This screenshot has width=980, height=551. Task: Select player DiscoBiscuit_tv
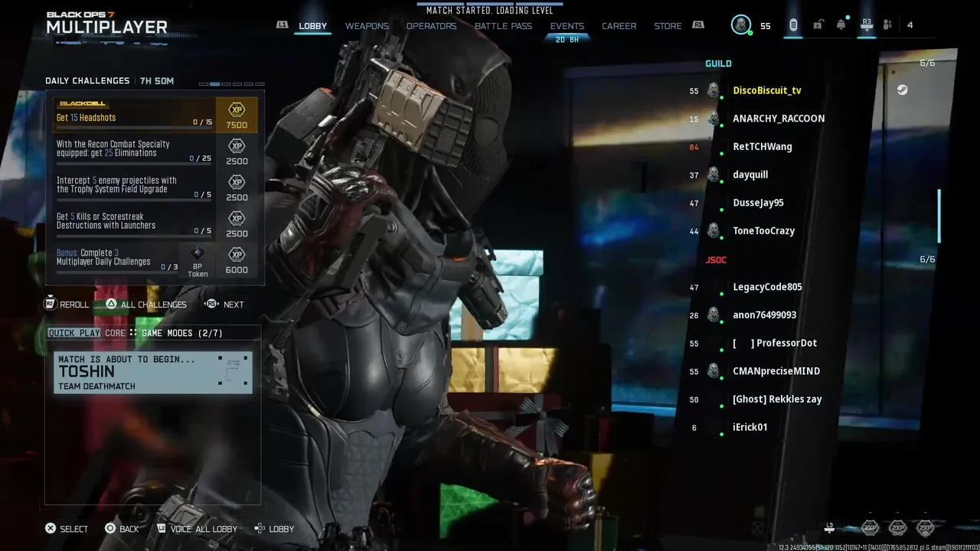[767, 90]
